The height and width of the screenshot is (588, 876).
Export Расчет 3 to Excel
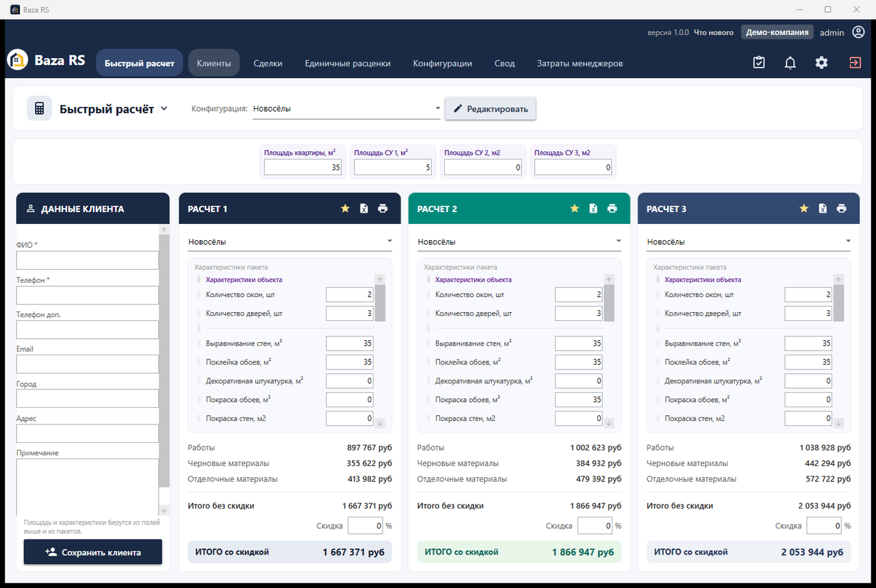click(823, 209)
